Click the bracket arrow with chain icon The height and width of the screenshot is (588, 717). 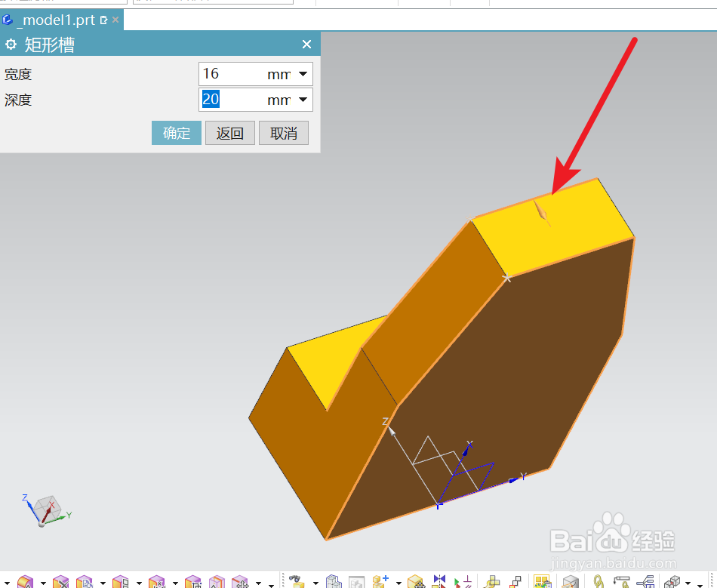pyautogui.click(x=622, y=582)
